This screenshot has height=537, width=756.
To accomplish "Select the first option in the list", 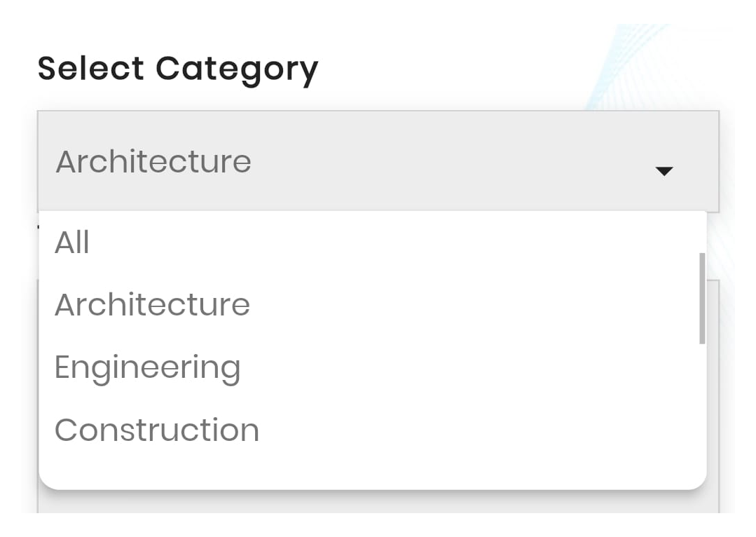I will click(72, 241).
